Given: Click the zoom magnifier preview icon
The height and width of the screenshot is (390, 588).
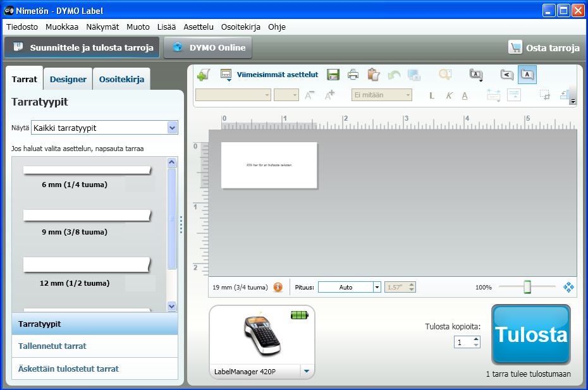Looking at the screenshot, I should [444, 74].
